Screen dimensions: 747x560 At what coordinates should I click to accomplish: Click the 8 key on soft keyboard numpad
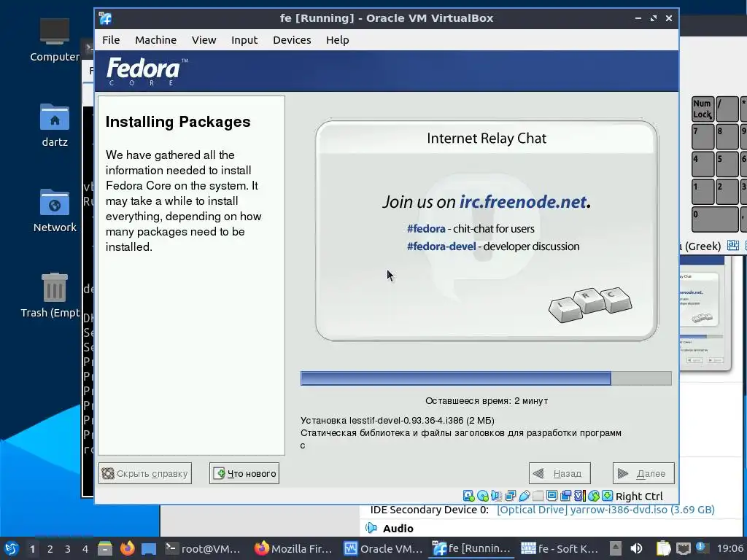(x=727, y=136)
